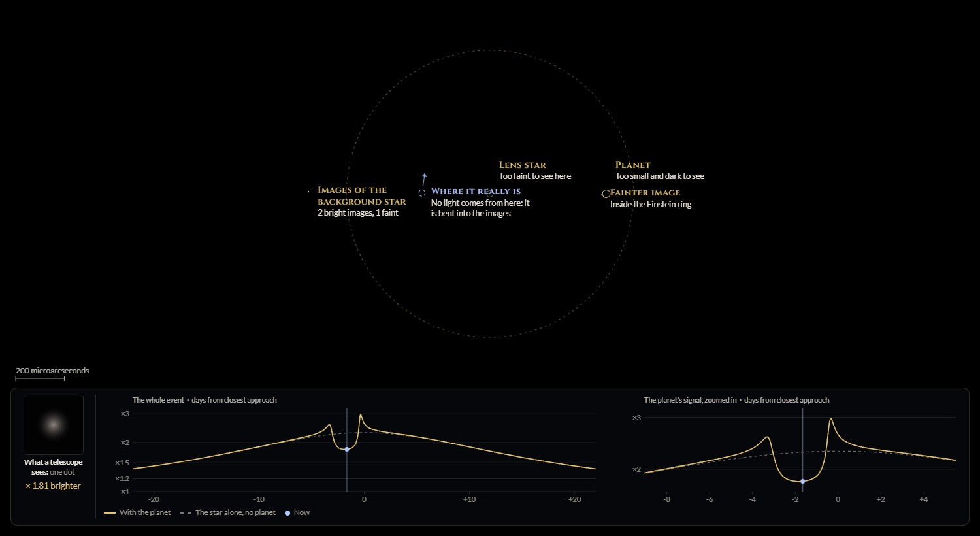Click the "Now" legend dot
980x536 pixels.
click(x=287, y=513)
